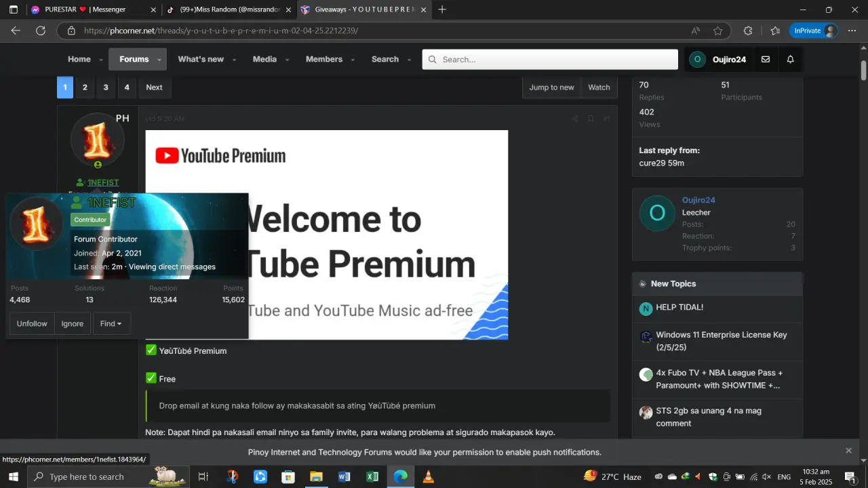Open the tab actions menu icon
Screen dimensions: 868x488
pos(13,9)
